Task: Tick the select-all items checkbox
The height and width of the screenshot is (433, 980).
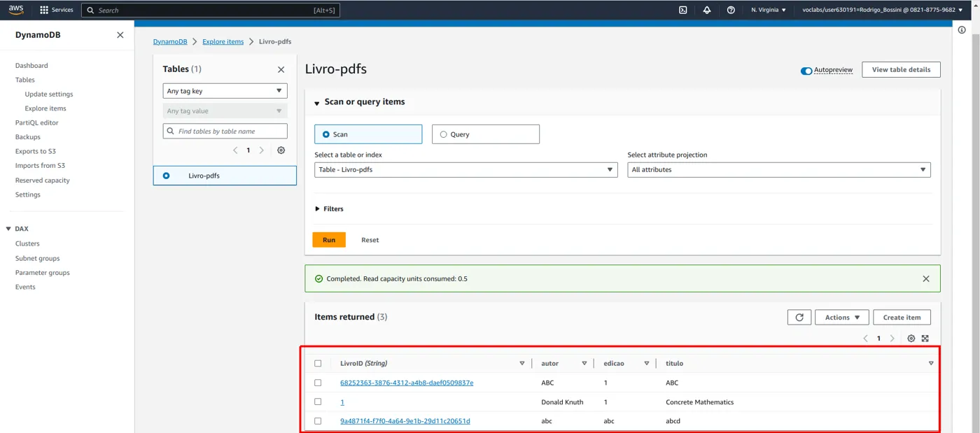Action: (318, 364)
